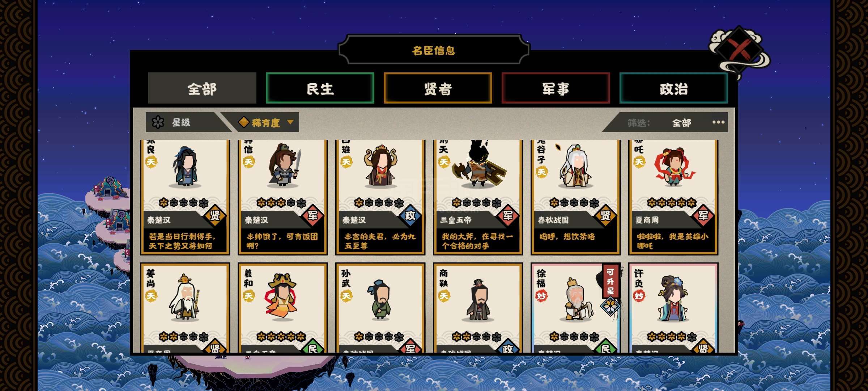Expand the 稀有度 sort dropdown arrow
This screenshot has width=868, height=391.
tap(290, 122)
